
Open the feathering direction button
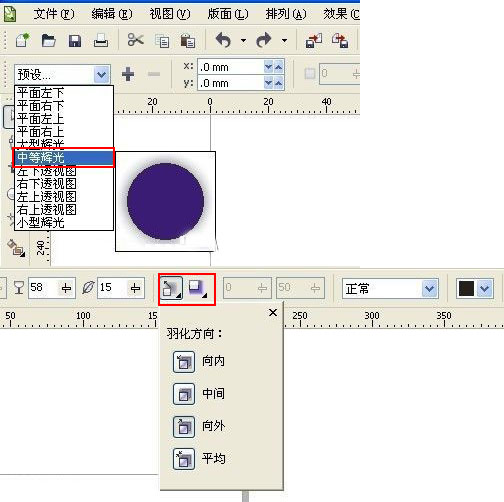[171, 288]
